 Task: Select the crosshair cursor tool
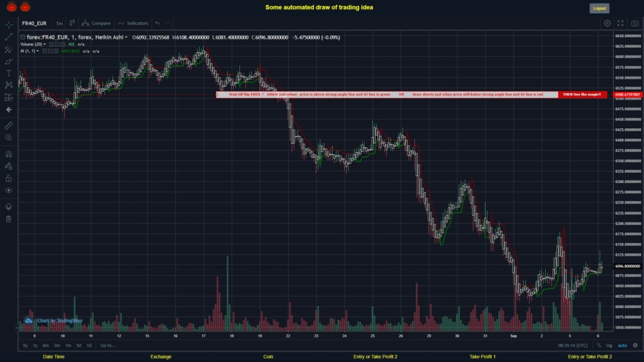click(x=9, y=25)
